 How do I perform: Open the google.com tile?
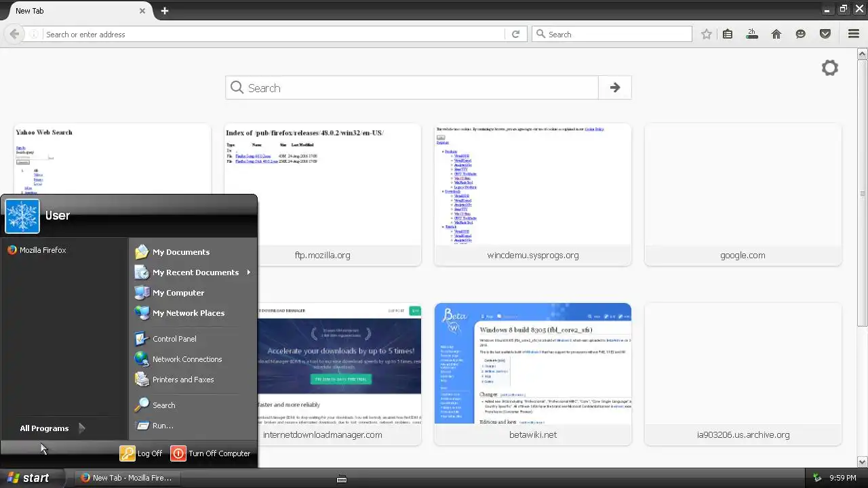click(743, 195)
